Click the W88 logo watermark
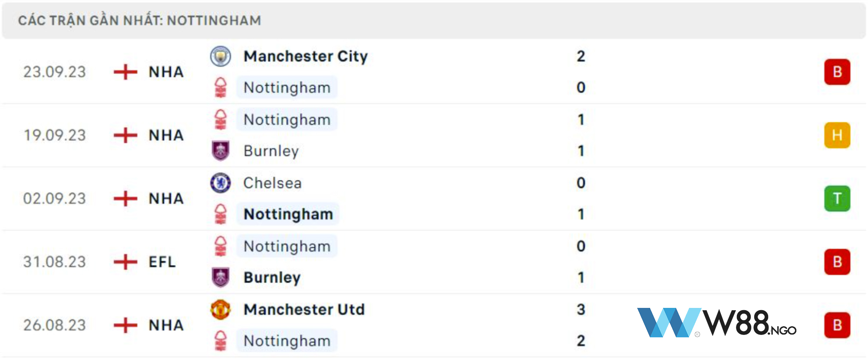The image size is (868, 361). [716, 323]
